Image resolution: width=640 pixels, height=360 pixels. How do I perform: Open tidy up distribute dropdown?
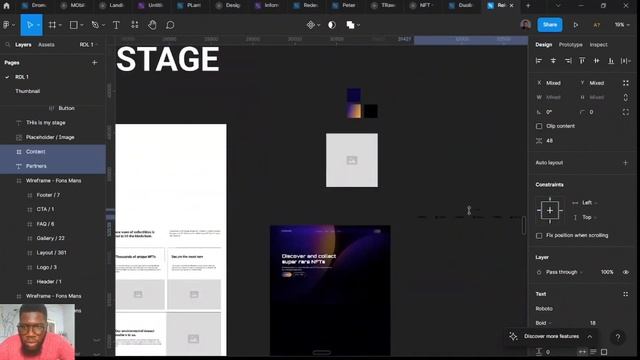626,61
